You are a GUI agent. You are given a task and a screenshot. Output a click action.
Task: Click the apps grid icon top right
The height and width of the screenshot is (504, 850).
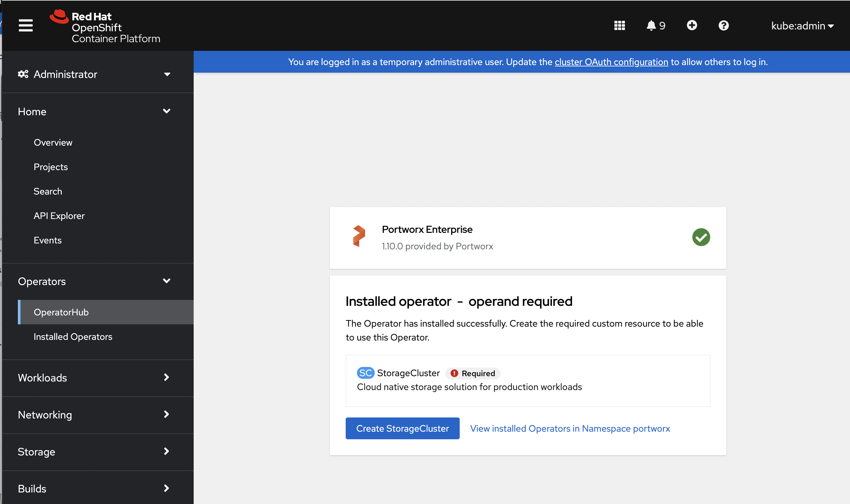(620, 25)
